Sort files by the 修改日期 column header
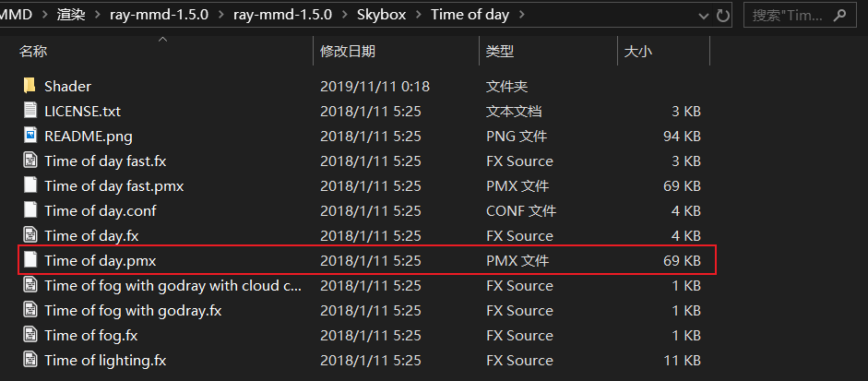 tap(348, 52)
